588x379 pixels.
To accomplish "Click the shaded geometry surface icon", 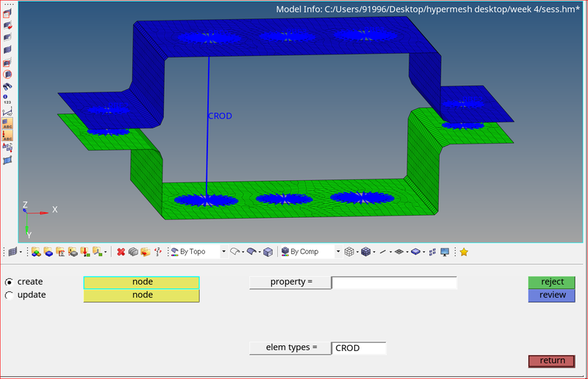I will coord(251,252).
